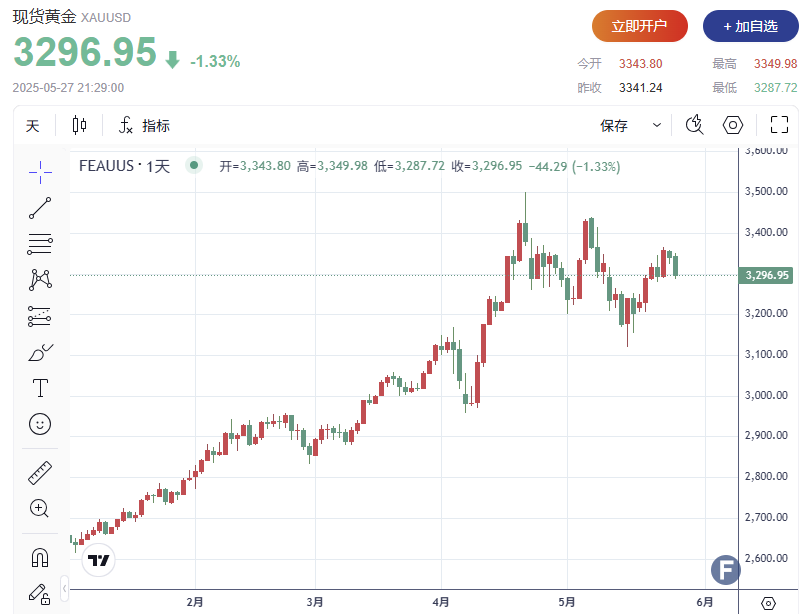Open the emoji icons tool
The height and width of the screenshot is (614, 807).
pyautogui.click(x=40, y=424)
